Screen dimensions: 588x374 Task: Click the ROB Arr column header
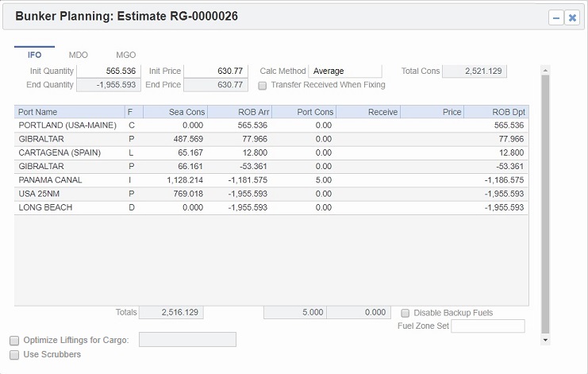(x=239, y=112)
